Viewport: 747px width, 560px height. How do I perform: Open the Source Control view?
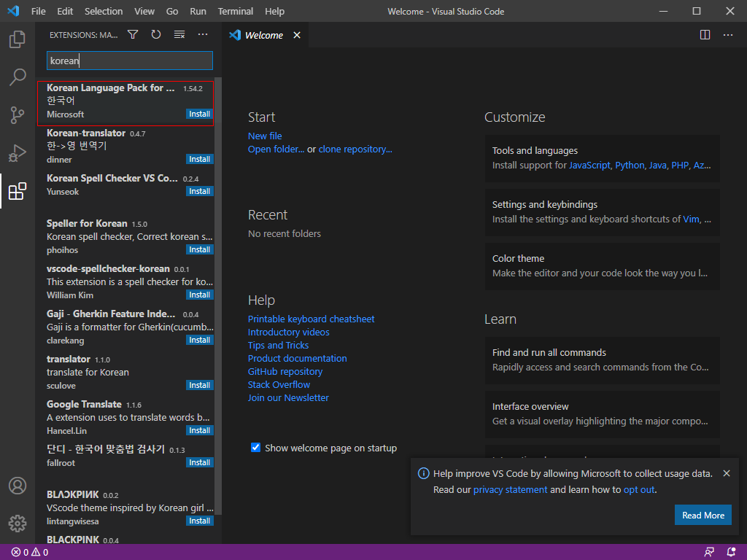(x=18, y=114)
